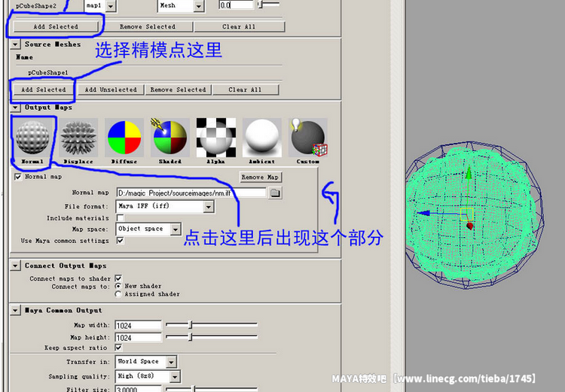Click target meshes Clear All button
Screen dimensions: 565x392
coord(240,26)
